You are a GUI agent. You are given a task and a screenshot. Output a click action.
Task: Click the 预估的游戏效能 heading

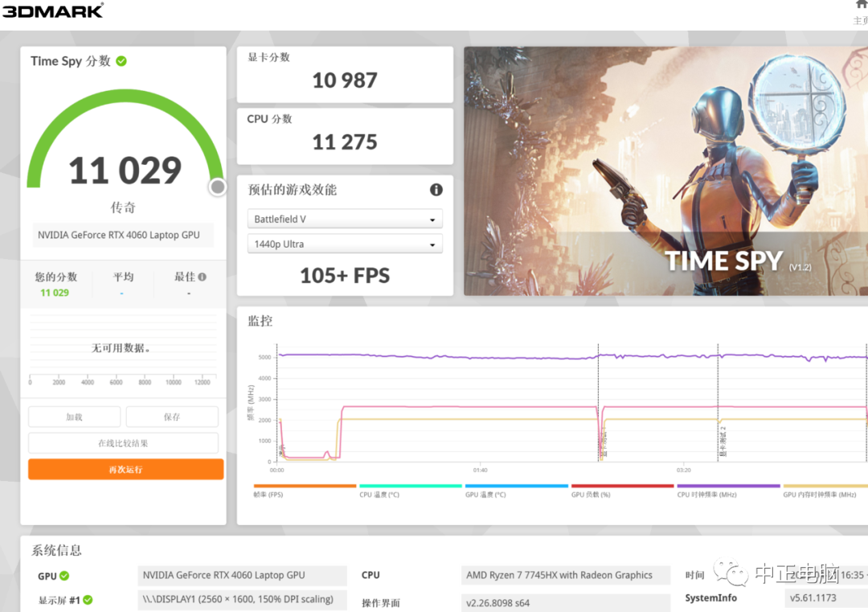point(293,190)
